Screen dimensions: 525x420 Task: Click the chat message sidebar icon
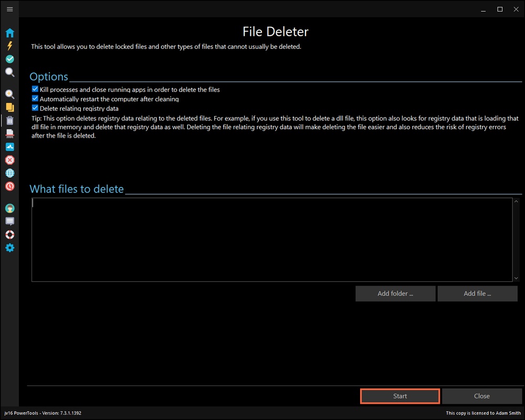pyautogui.click(x=9, y=222)
